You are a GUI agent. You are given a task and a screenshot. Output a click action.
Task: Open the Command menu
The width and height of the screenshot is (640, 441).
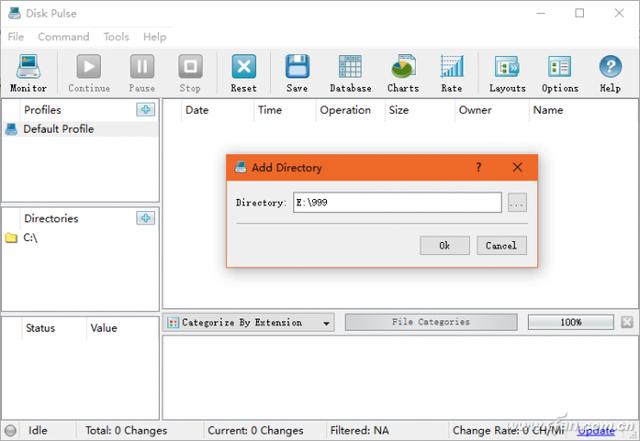tap(63, 37)
